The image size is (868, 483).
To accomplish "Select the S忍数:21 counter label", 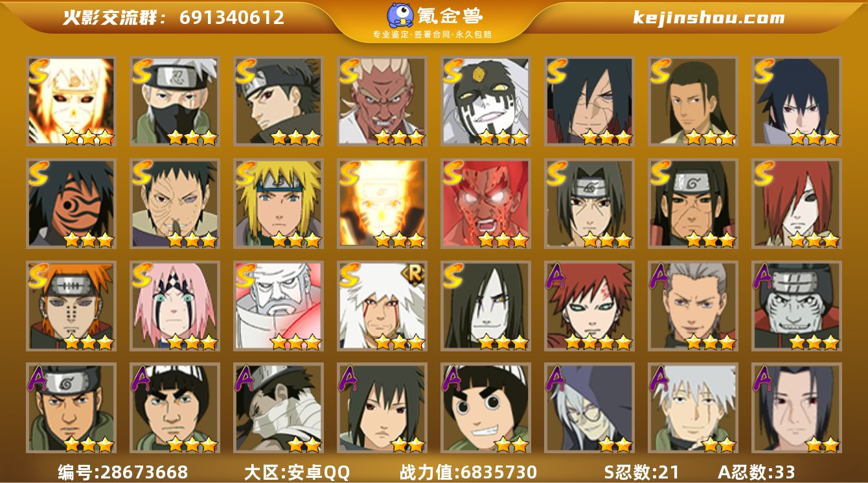I will pyautogui.click(x=641, y=472).
